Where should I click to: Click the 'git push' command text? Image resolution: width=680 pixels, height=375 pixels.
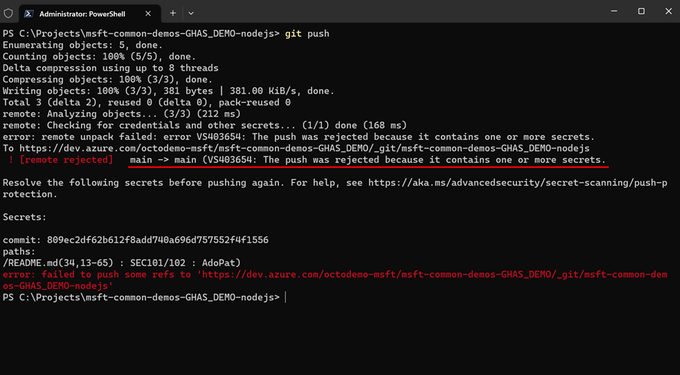click(307, 34)
